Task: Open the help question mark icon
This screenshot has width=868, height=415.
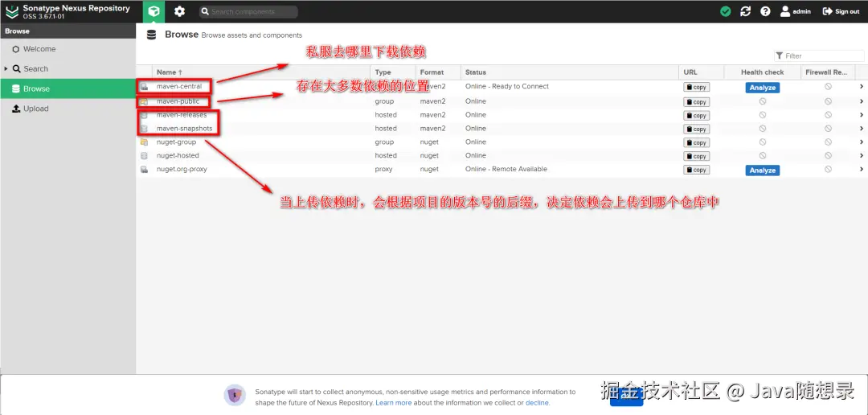Action: [x=765, y=11]
